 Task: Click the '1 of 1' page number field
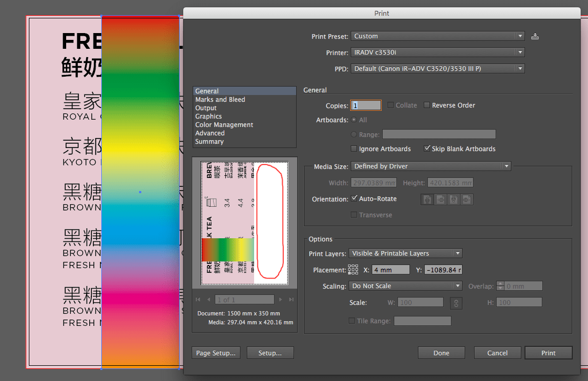pyautogui.click(x=245, y=300)
